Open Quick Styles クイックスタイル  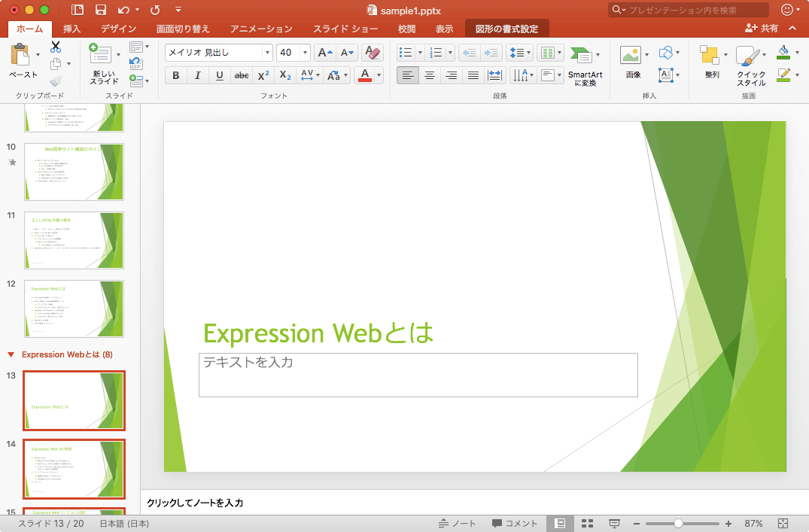(747, 56)
